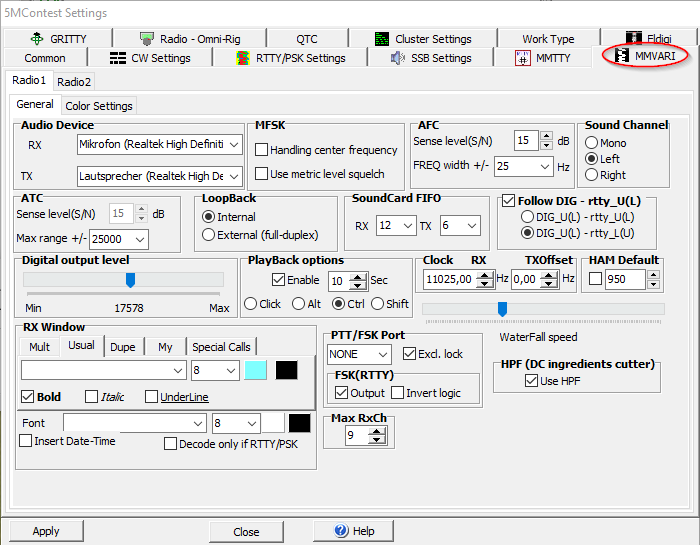
Task: Click the Clock RX value field
Action: (457, 280)
